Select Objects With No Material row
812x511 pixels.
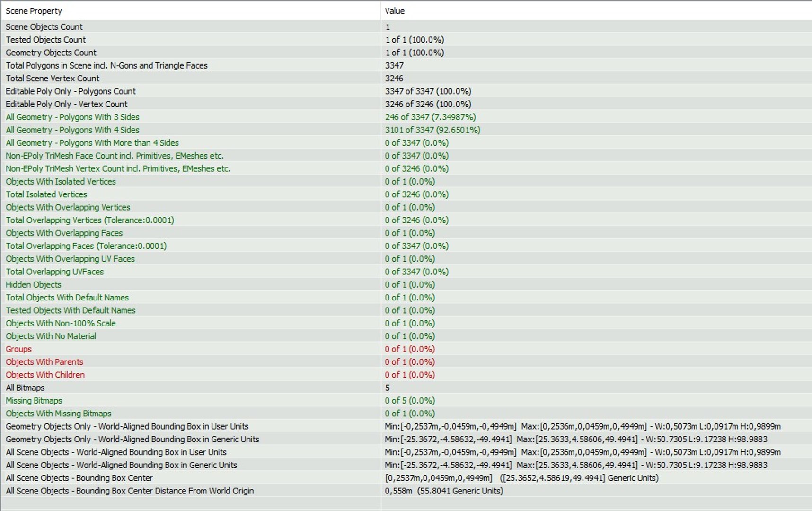(406, 336)
